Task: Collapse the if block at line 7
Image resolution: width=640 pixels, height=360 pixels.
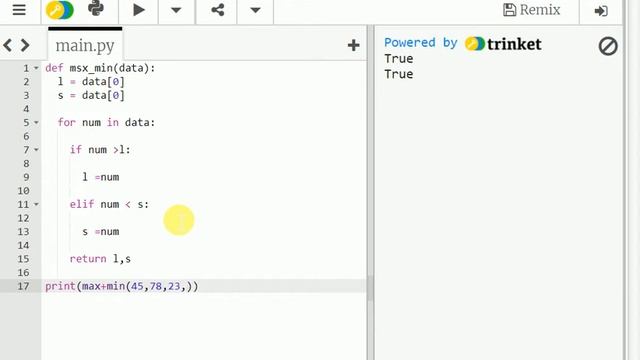Action: (x=36, y=150)
